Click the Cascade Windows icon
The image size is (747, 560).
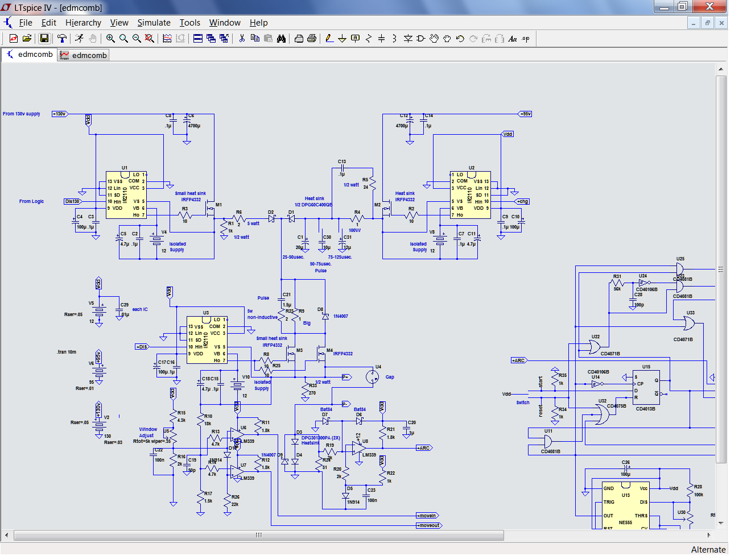[211, 38]
